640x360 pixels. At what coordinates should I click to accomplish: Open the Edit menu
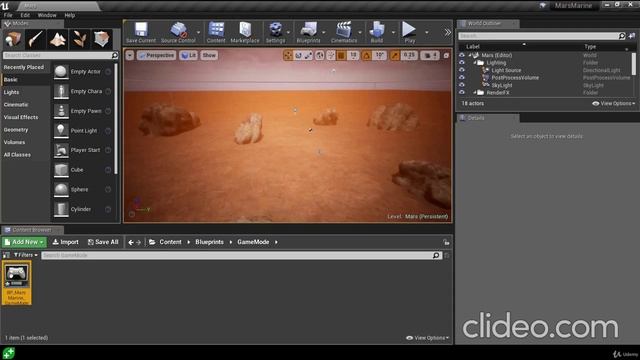point(25,15)
